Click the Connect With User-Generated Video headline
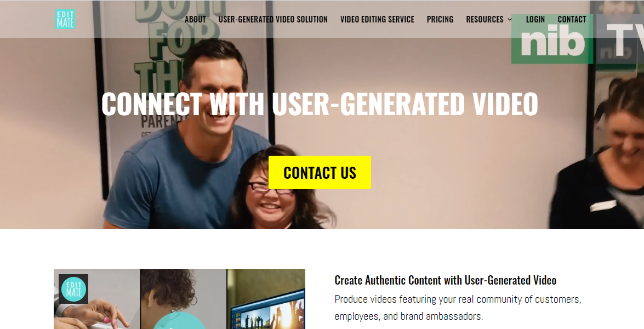 point(320,104)
